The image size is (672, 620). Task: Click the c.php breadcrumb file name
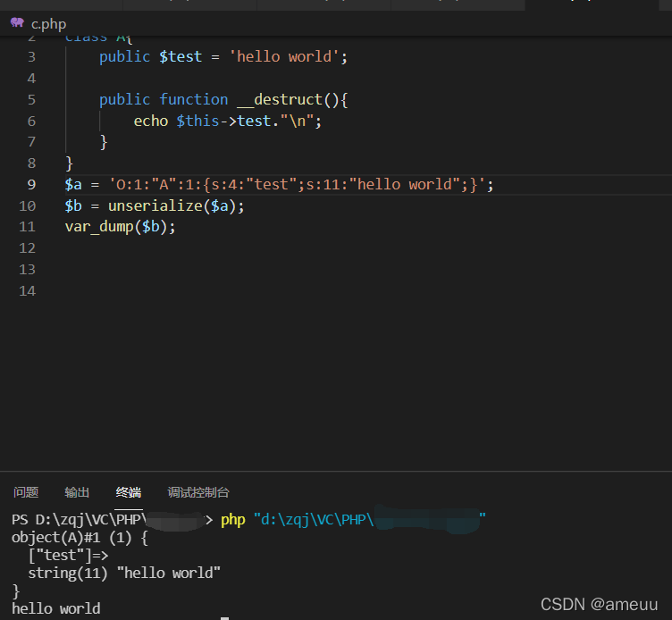click(48, 24)
